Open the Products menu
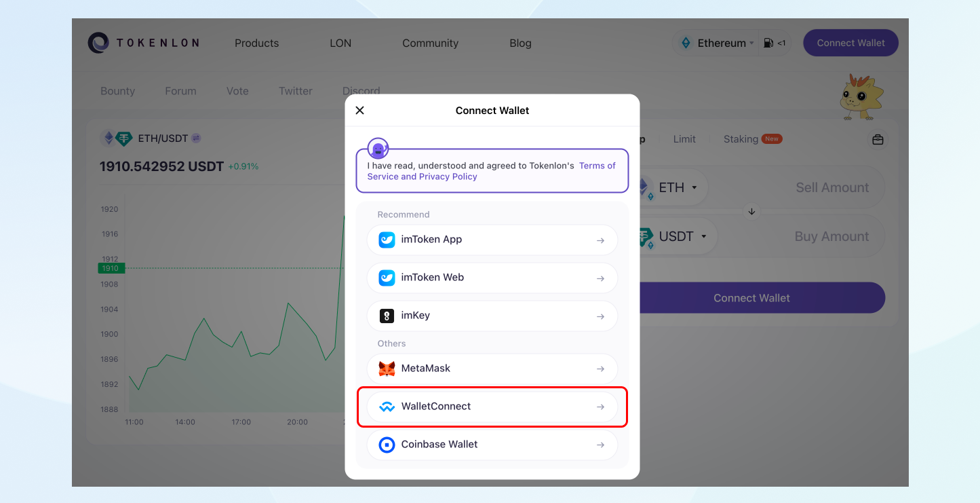The width and height of the screenshot is (980, 503). 256,43
